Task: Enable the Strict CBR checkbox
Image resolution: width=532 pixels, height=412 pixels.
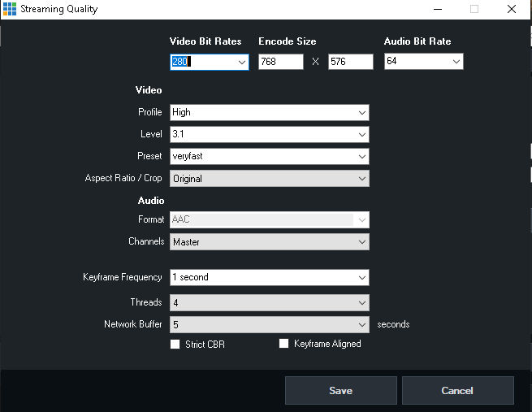Action: point(175,344)
